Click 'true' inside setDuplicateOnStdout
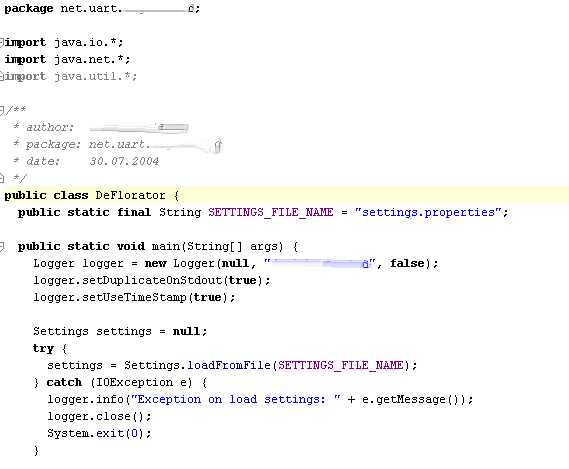569x469 pixels. coord(242,280)
